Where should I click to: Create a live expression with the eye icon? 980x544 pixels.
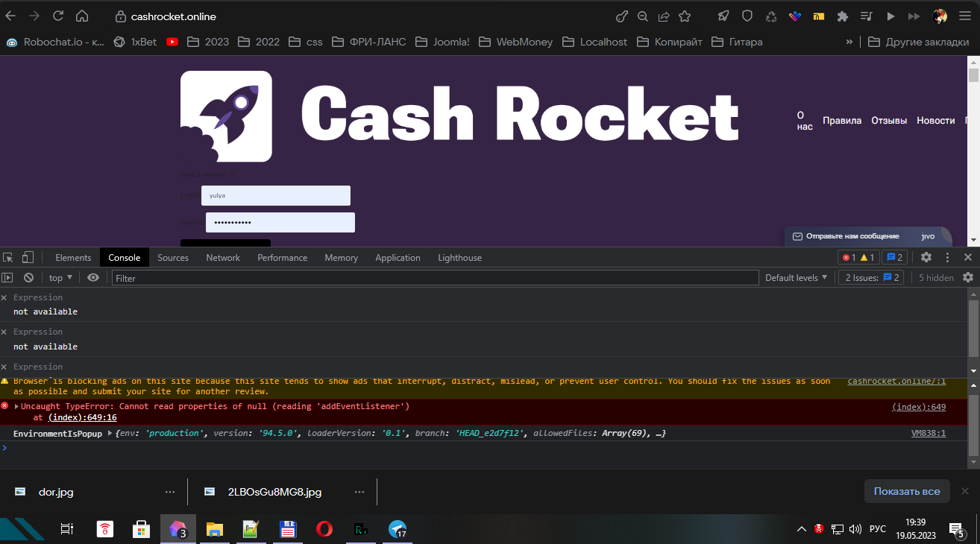[x=93, y=277]
